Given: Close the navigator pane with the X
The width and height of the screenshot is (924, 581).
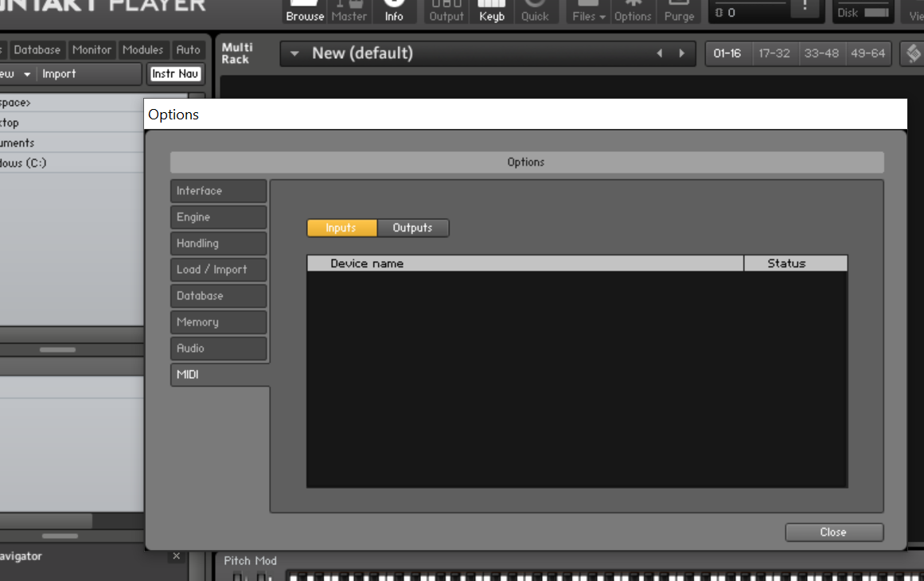Looking at the screenshot, I should coord(176,556).
